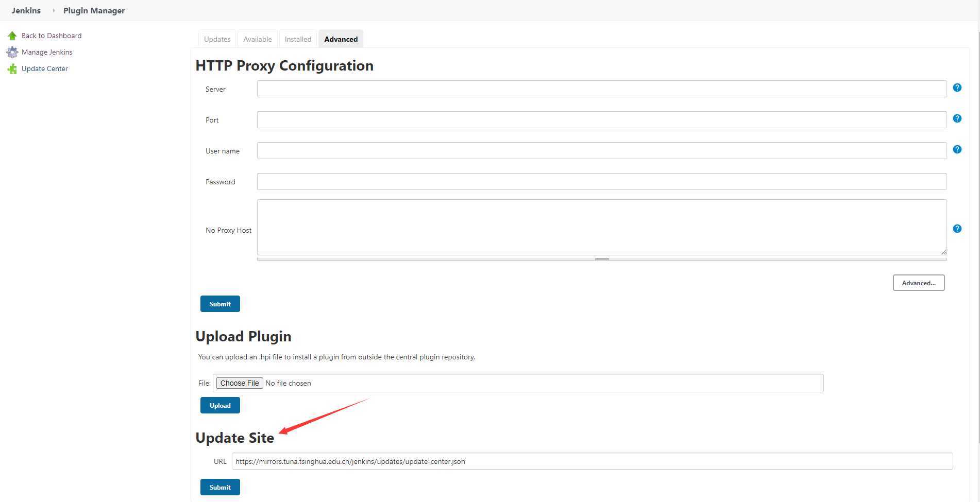Click the 'No file chosen' text
This screenshot has height=502, width=980.
pos(288,383)
